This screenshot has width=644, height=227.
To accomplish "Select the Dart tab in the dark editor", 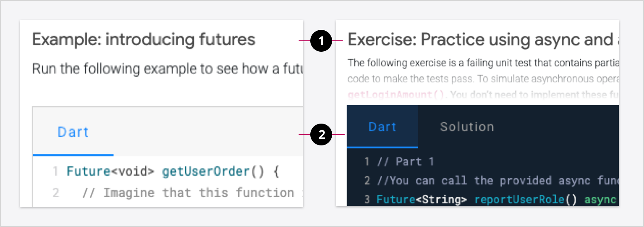I will (x=382, y=127).
